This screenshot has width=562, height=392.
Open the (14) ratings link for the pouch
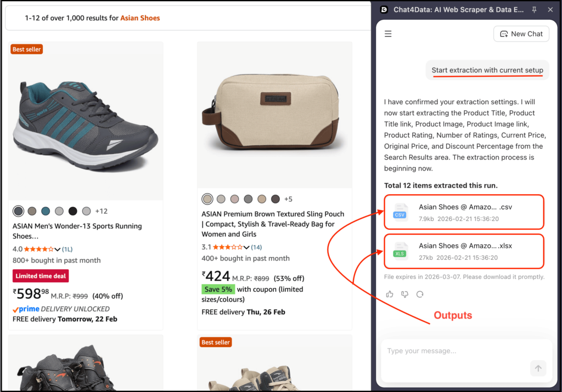[256, 247]
